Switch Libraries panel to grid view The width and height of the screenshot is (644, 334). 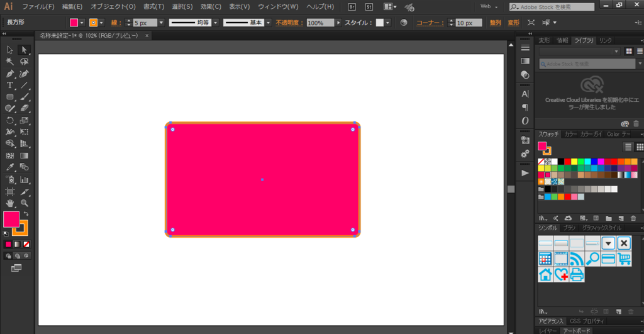coord(629,52)
